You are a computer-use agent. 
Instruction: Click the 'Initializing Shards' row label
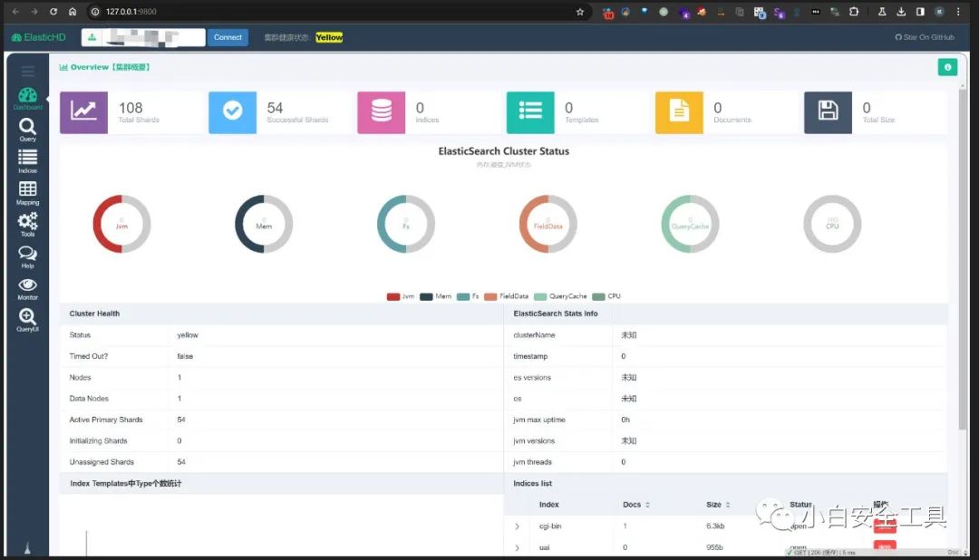[x=98, y=441]
